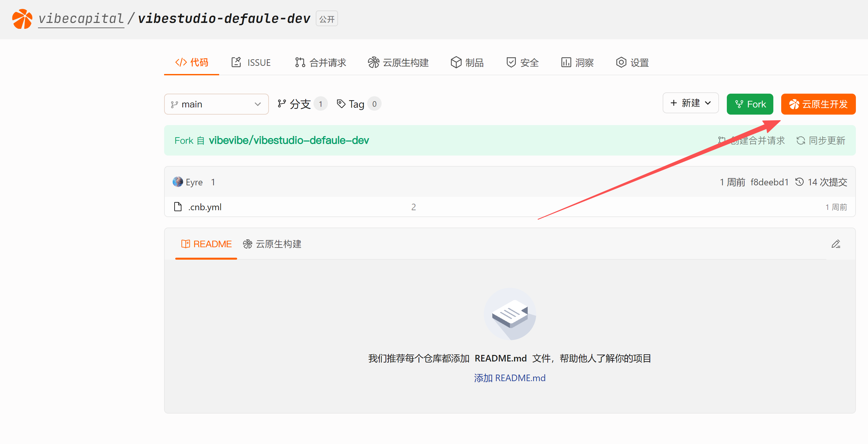Open vibevibe/vibestudio-defaule-dev source repo link

289,140
